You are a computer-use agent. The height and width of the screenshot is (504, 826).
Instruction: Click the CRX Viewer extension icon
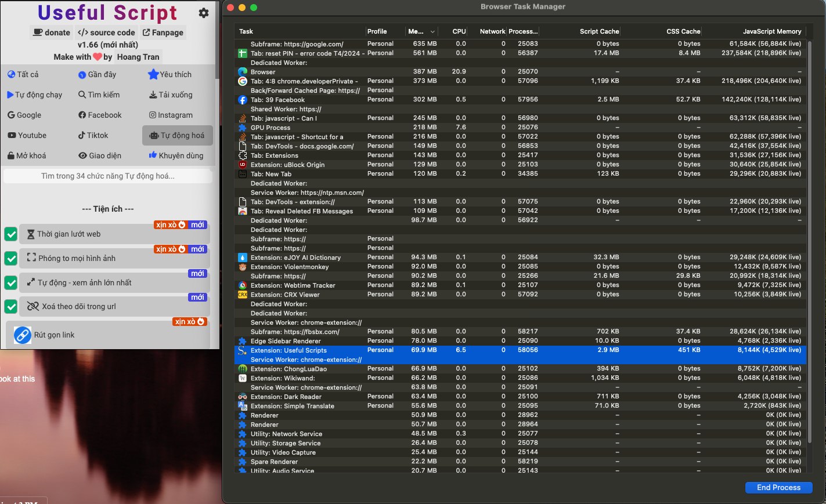tap(243, 295)
